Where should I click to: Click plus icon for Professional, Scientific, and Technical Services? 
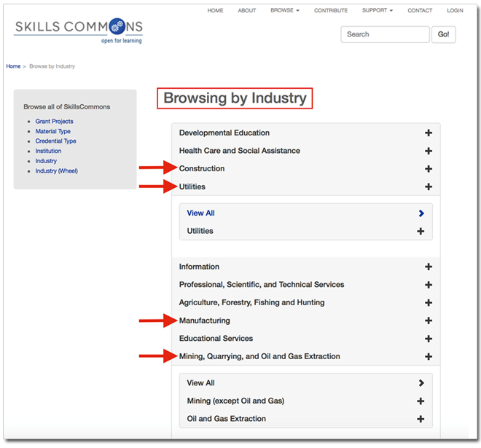pos(429,285)
